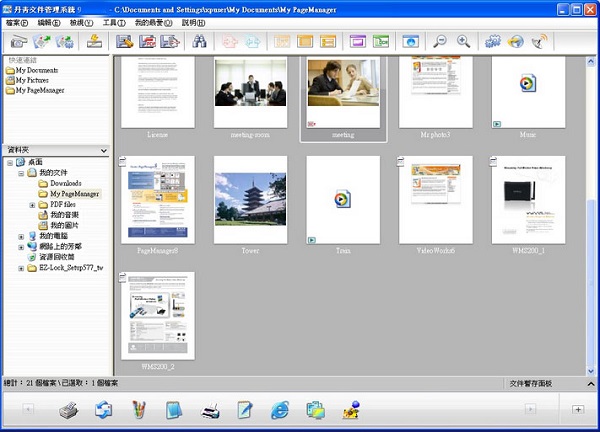Launch Internet Explorer from bottom application bar

point(280,410)
